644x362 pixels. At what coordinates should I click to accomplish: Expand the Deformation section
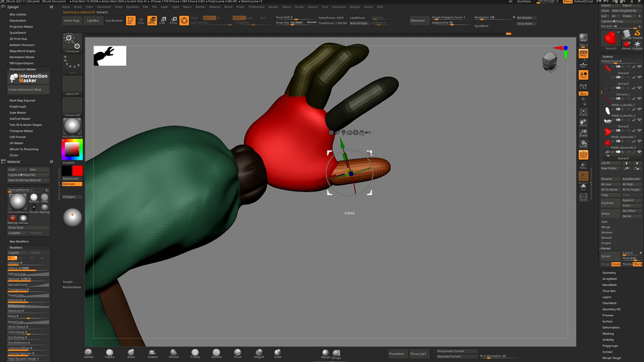click(x=611, y=327)
